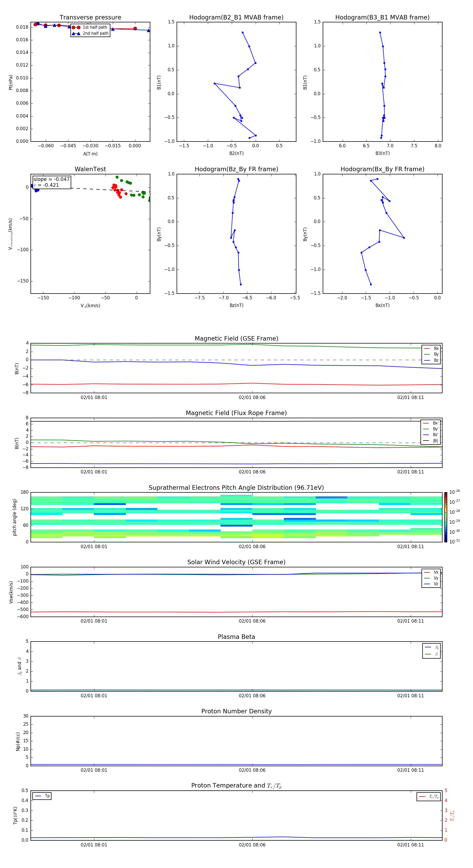This screenshot has height=868, width=473.
Task: Click the '2nd half path' legend entry
Action: [90, 33]
